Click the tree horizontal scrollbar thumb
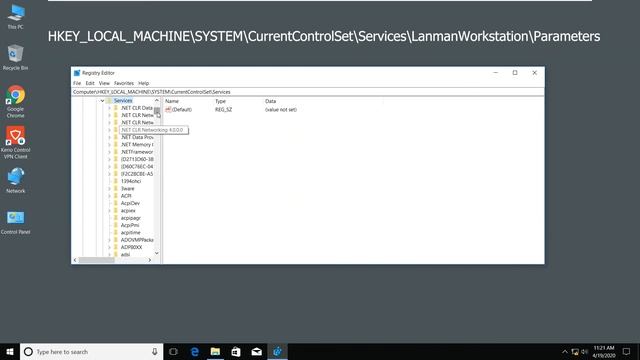 (x=97, y=260)
